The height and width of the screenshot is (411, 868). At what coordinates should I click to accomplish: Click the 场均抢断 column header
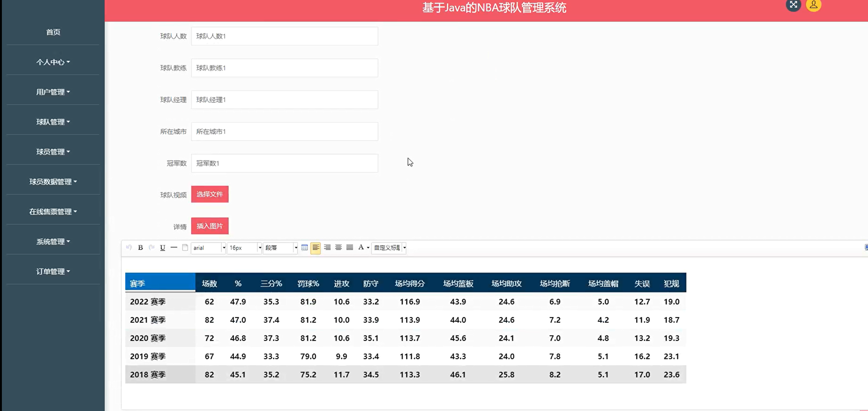[555, 284]
